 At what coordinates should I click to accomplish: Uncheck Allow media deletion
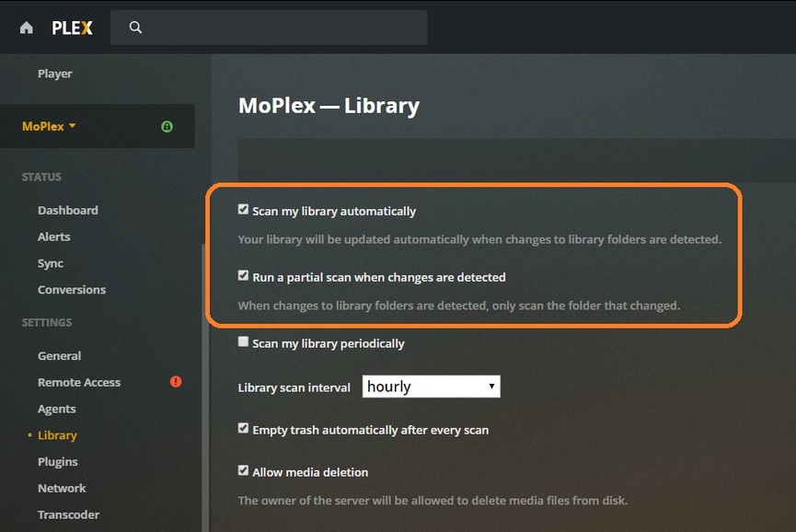(x=243, y=470)
